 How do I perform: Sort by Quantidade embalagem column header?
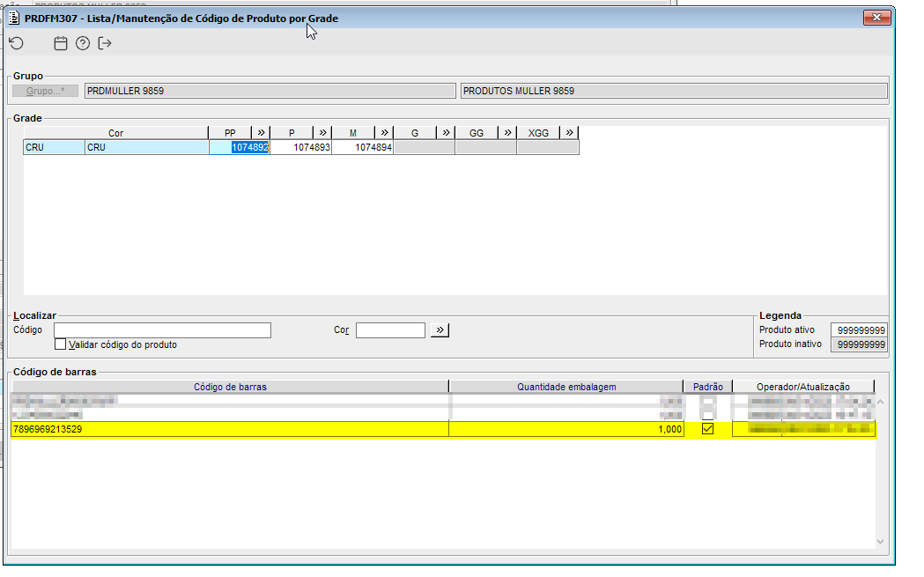tap(566, 387)
